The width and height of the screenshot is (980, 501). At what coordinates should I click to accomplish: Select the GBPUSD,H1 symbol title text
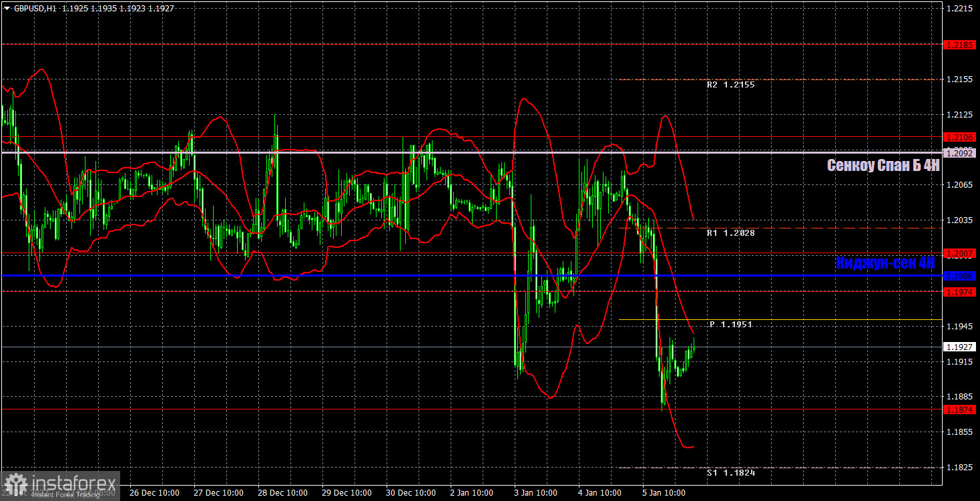34,10
